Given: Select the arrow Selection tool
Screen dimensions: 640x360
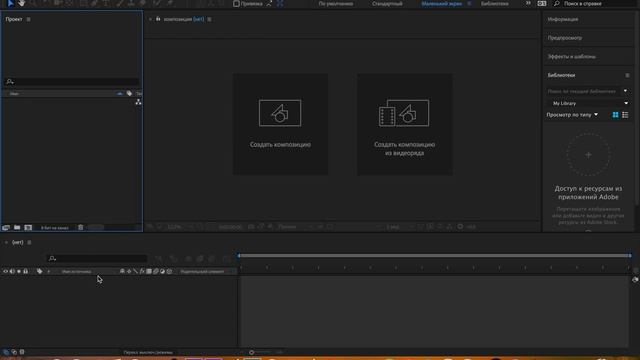Looking at the screenshot, I should 11,3.
